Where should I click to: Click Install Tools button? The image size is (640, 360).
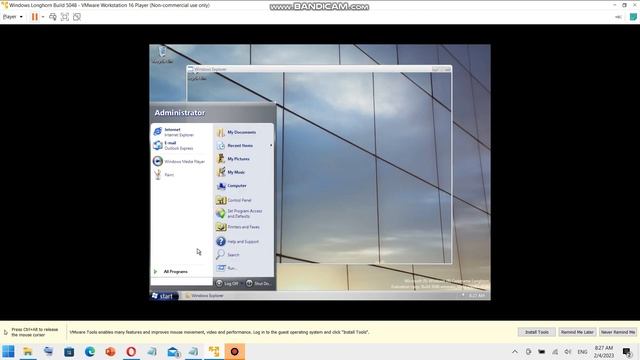coord(537,332)
